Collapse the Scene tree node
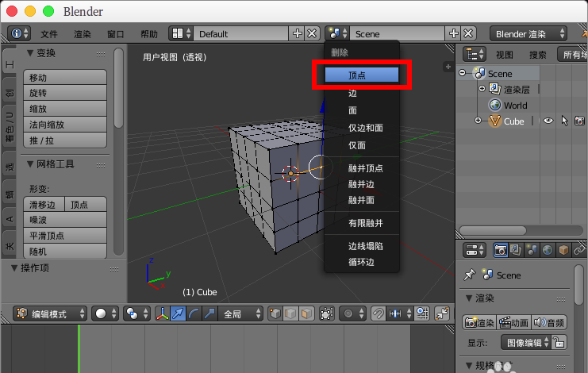Viewport: 588px width, 373px height. pyautogui.click(x=463, y=73)
